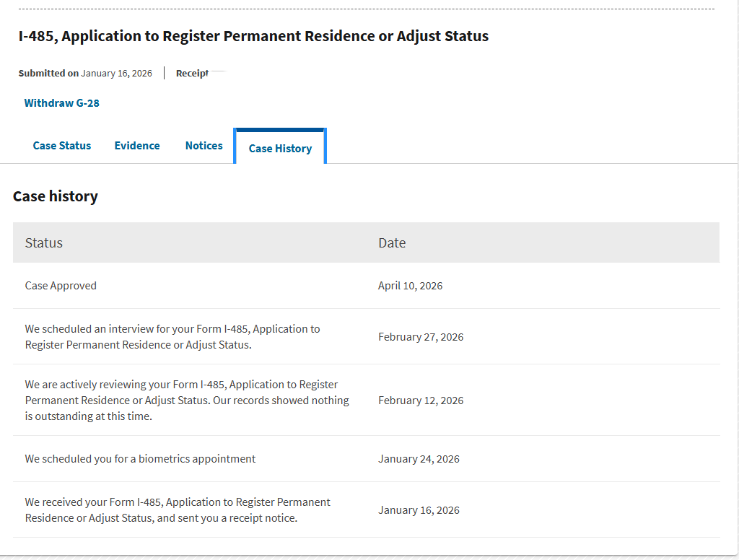
Task: Select the Notices tab
Action: tap(204, 146)
